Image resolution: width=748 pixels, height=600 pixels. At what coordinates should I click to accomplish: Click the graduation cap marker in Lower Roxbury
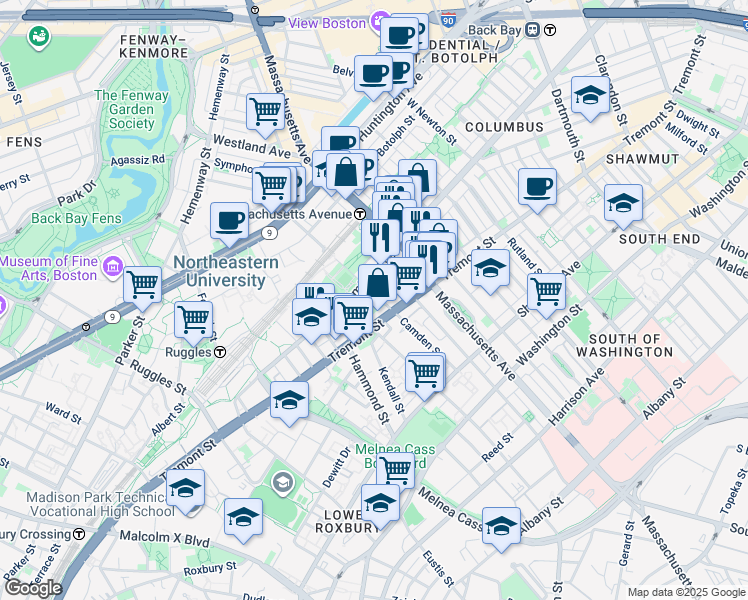click(x=380, y=505)
